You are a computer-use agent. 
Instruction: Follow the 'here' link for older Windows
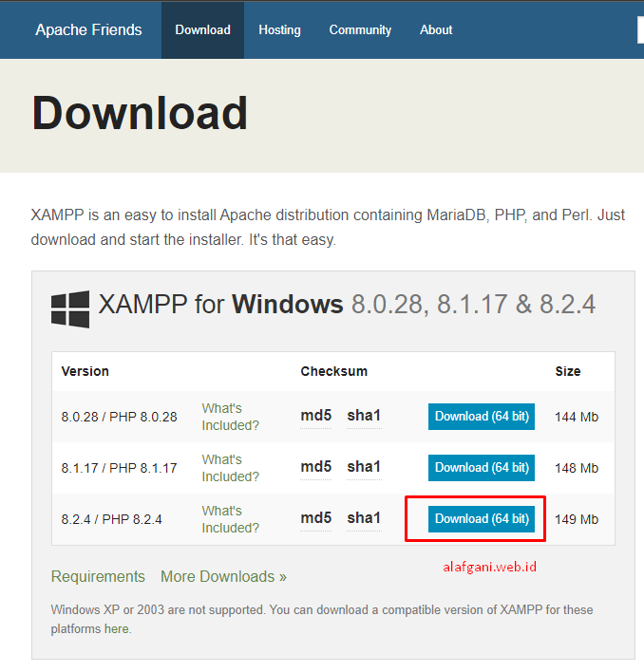click(116, 629)
